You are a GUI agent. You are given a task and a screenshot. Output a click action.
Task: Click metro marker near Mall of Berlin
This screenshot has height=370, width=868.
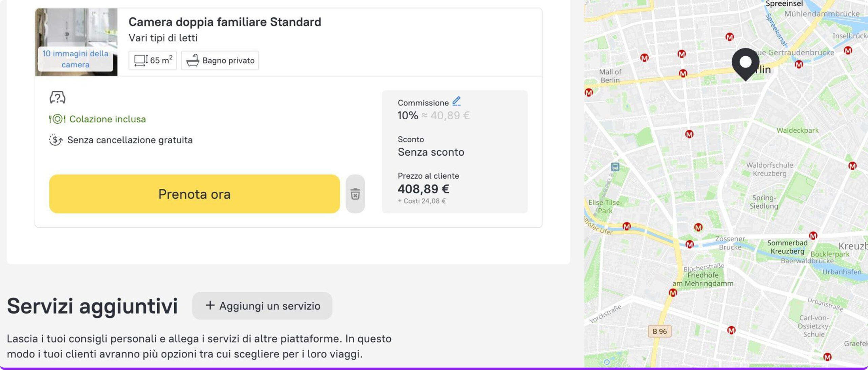589,92
